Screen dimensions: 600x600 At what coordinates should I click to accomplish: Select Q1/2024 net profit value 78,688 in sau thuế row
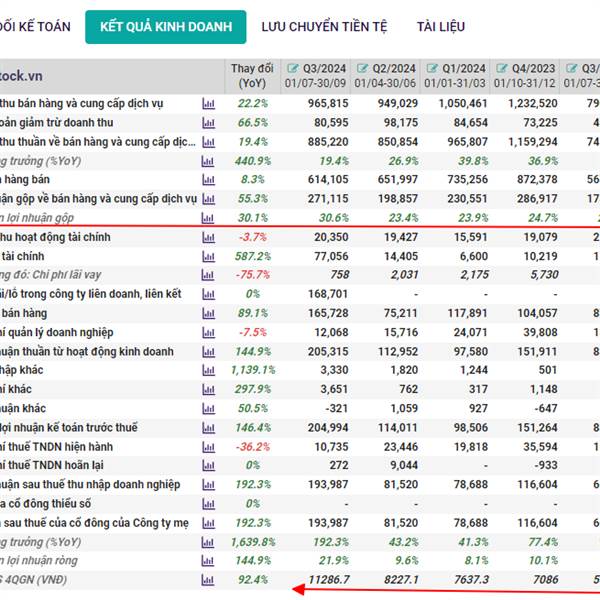(471, 485)
